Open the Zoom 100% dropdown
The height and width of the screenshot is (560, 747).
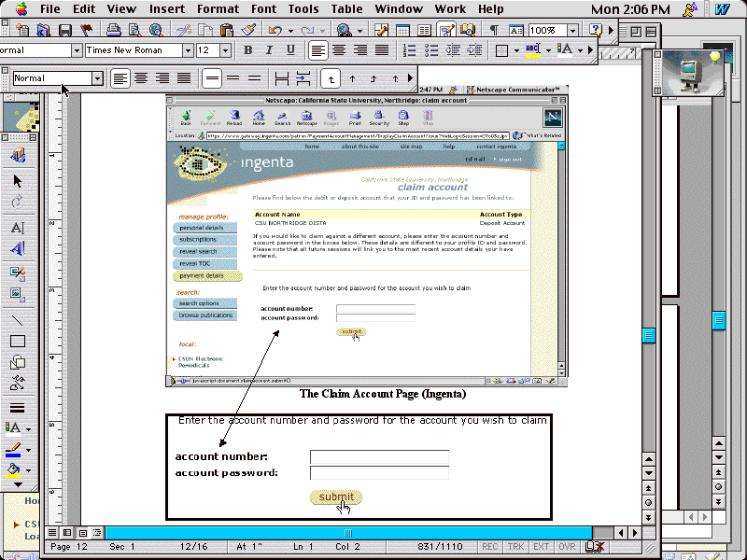coord(572,31)
